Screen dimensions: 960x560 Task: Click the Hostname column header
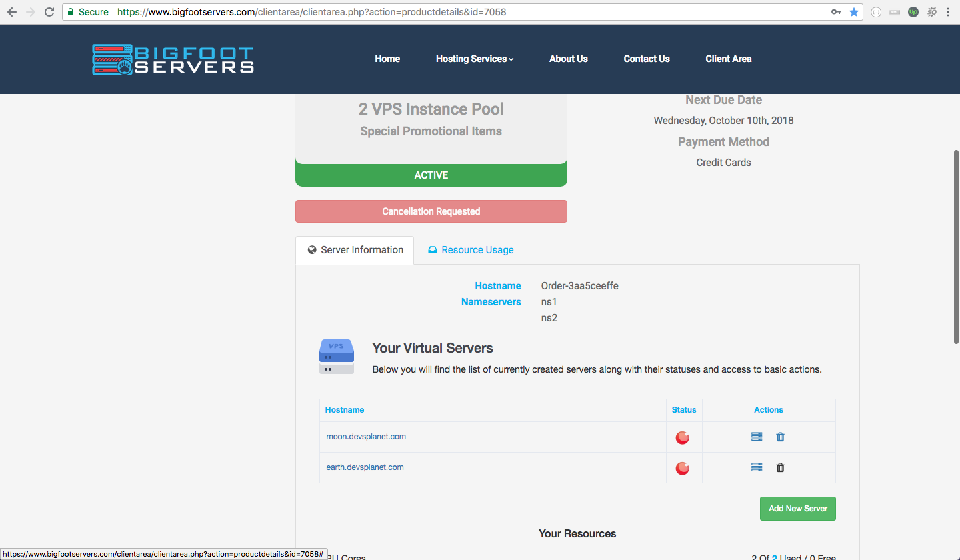[345, 410]
